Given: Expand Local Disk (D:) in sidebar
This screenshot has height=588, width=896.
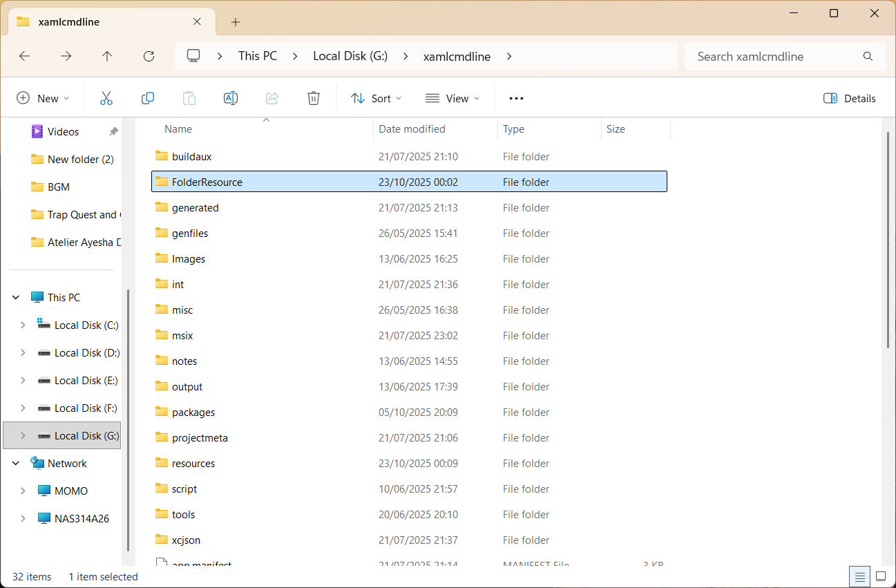Looking at the screenshot, I should [x=23, y=352].
